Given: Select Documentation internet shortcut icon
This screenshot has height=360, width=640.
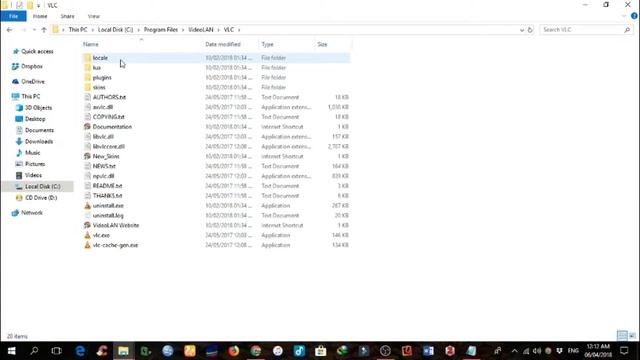Looking at the screenshot, I should click(87, 127).
